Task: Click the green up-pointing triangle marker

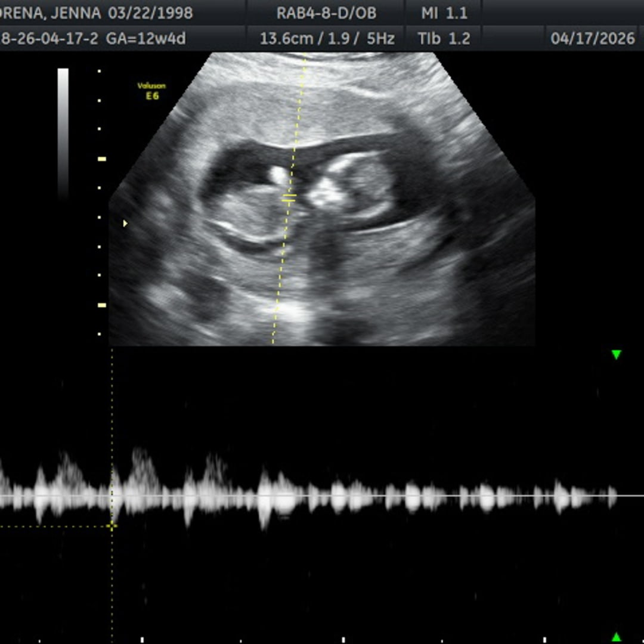Action: tap(616, 637)
